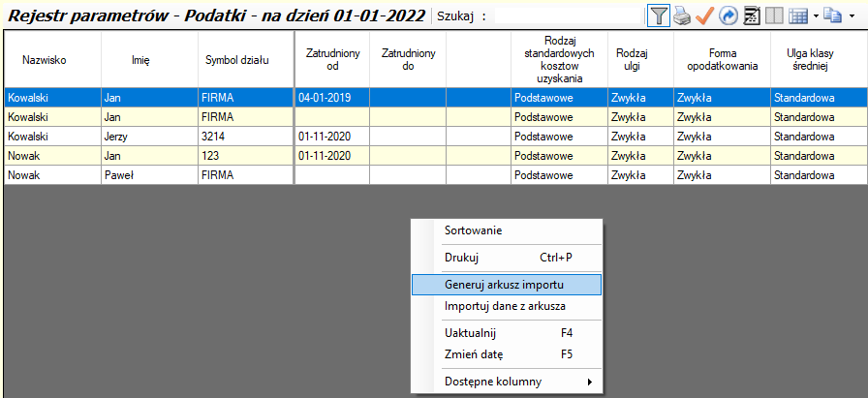Image resolution: width=868 pixels, height=398 pixels.
Task: Click the blue circular arrow icon
Action: click(728, 15)
